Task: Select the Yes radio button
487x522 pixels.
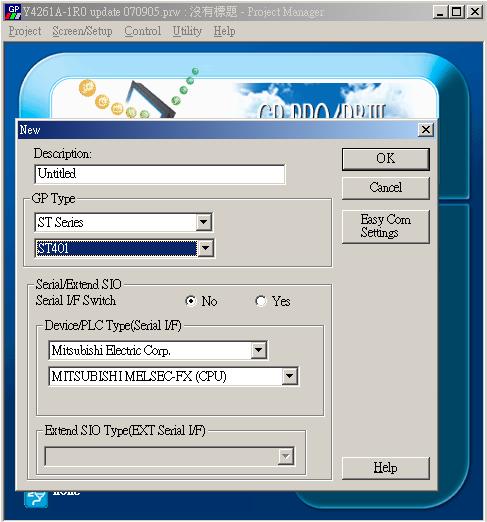Action: click(261, 301)
